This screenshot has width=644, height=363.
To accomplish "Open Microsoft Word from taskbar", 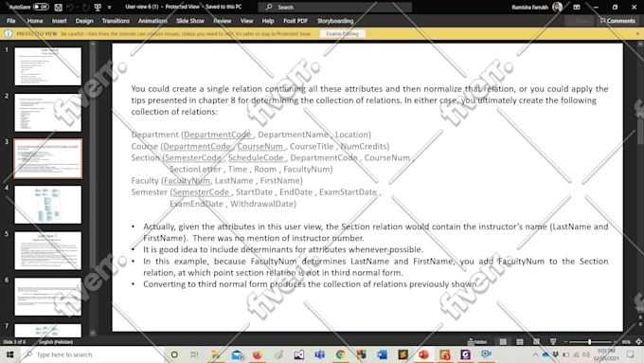I will click(x=382, y=354).
